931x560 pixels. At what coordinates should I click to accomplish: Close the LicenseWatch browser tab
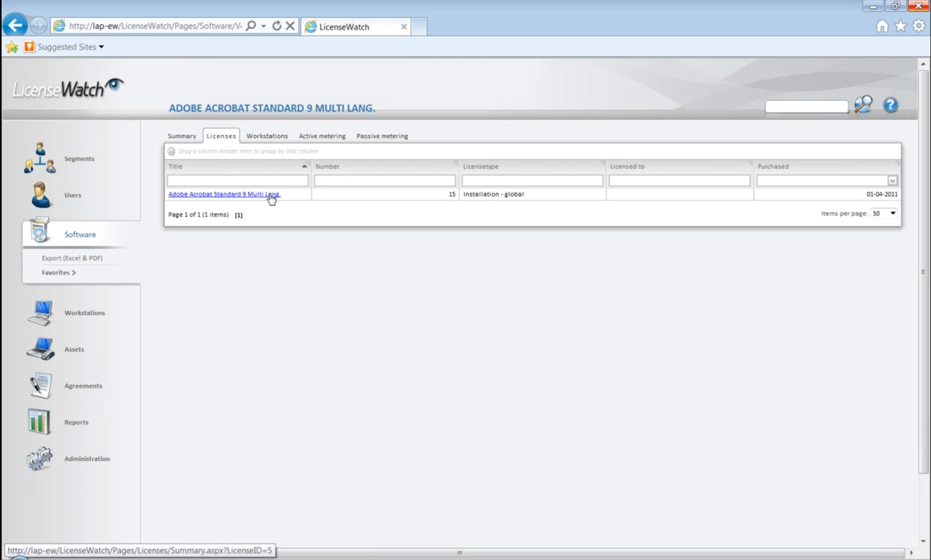[x=404, y=27]
